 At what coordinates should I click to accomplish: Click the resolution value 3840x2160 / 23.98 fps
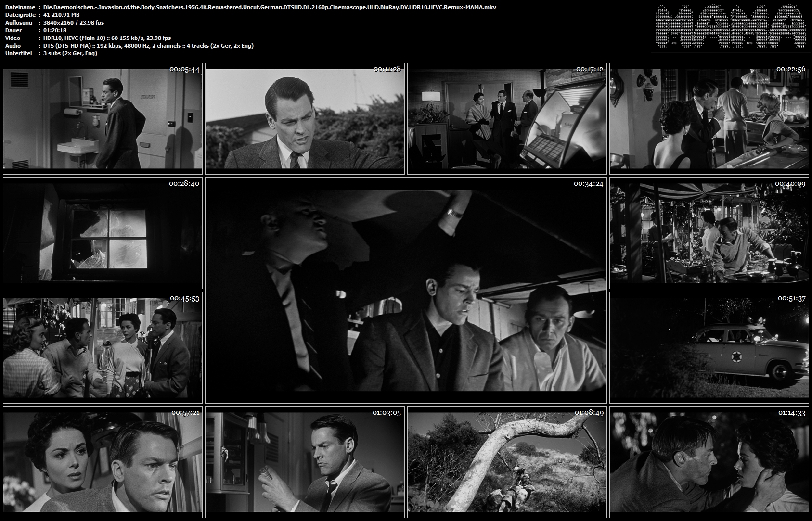[x=73, y=23]
